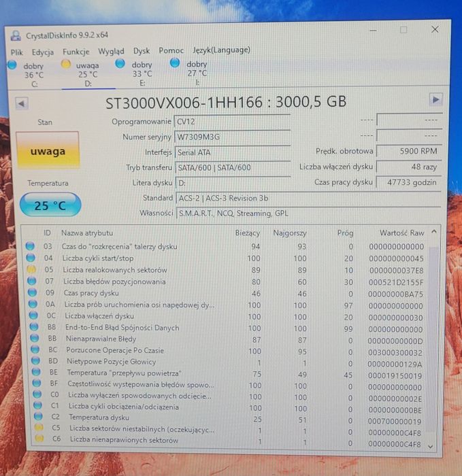This screenshot has width=462, height=476.
Task: Click the attribute list scroll down arrow
Action: pyautogui.click(x=431, y=446)
